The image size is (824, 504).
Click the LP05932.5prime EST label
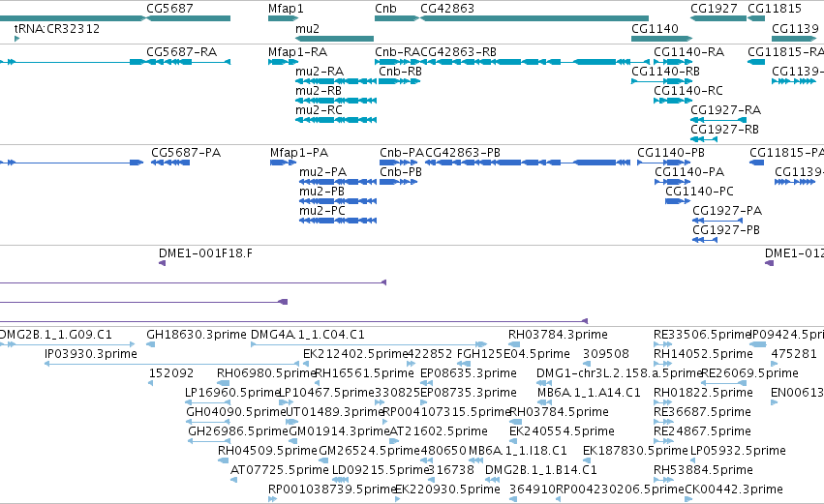[738, 452]
